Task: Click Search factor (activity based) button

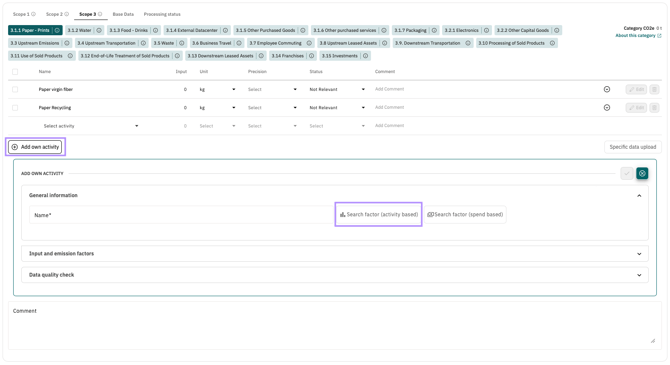Action: [379, 215]
